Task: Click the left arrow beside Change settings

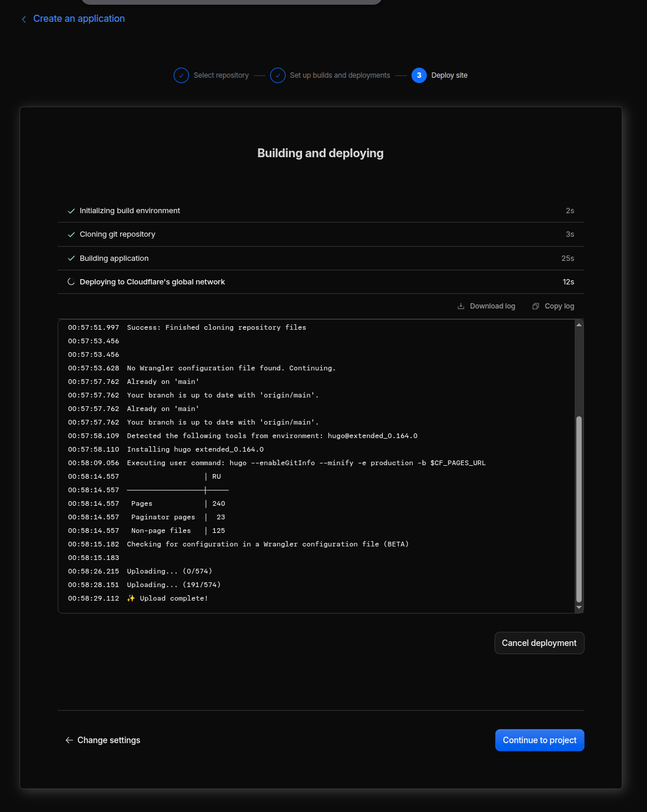Action: pos(69,740)
